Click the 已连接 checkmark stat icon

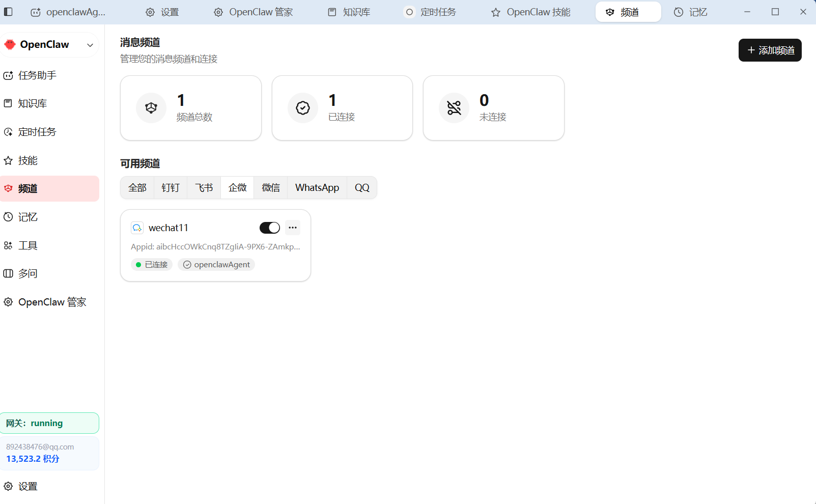[303, 108]
